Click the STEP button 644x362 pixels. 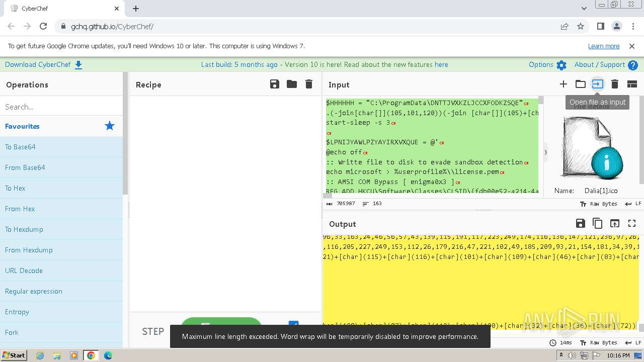click(153, 331)
